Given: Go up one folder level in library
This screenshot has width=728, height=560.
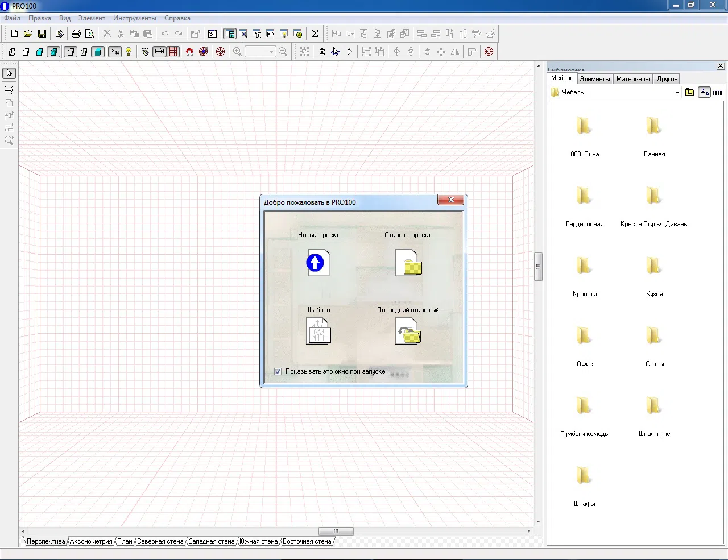Looking at the screenshot, I should coord(689,92).
